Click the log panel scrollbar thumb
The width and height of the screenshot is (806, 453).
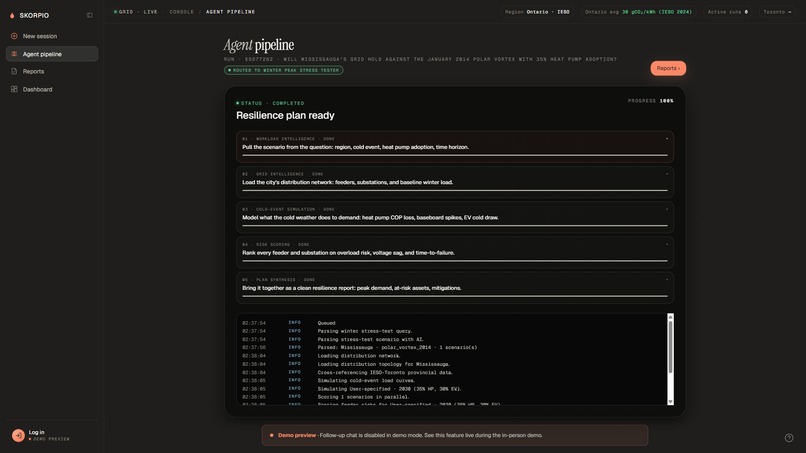pyautogui.click(x=670, y=347)
